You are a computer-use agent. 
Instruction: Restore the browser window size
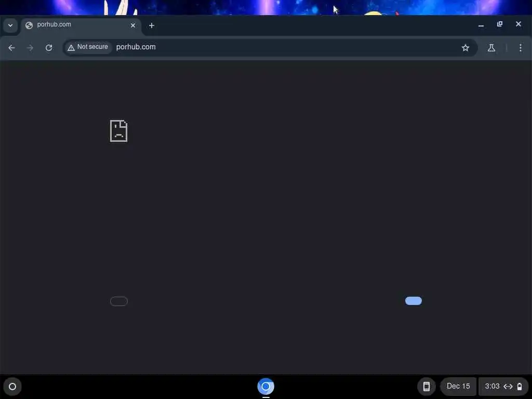tap(500, 24)
